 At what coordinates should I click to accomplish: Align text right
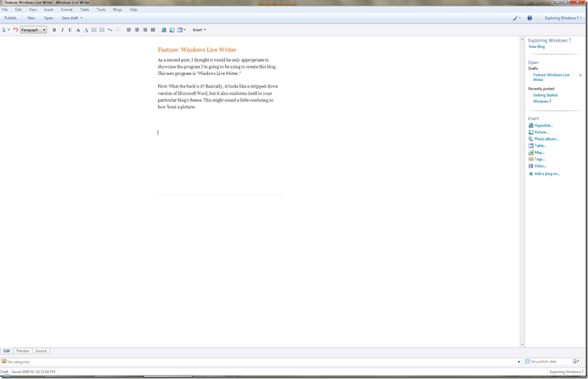click(145, 29)
